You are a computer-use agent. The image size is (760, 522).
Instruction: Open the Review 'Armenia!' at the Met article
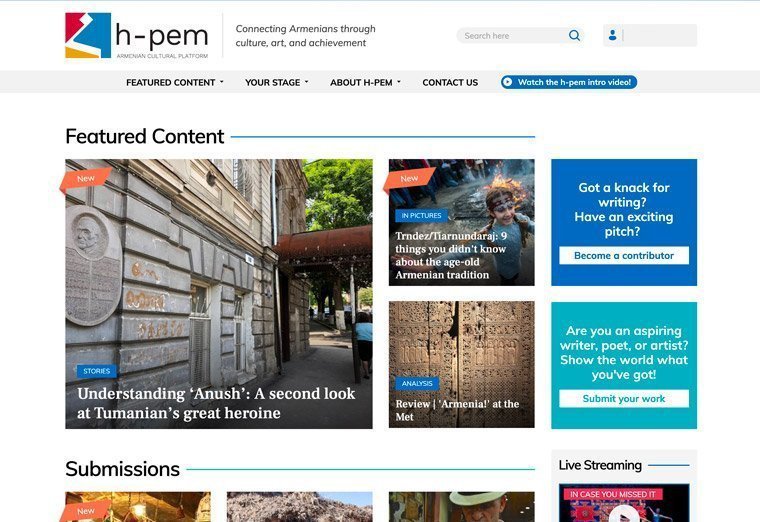click(x=457, y=410)
